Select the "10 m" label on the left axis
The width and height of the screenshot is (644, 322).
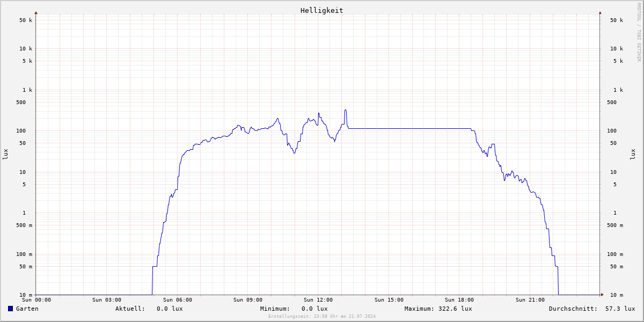tap(26, 295)
